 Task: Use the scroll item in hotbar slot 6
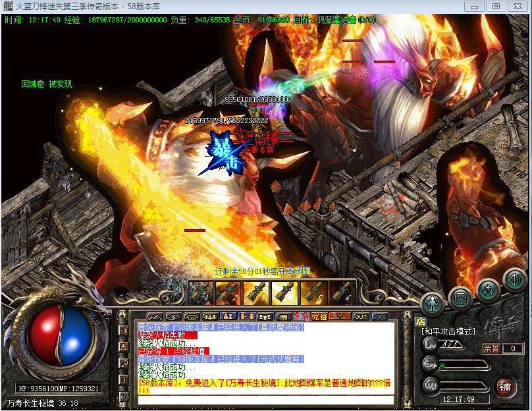click(342, 292)
